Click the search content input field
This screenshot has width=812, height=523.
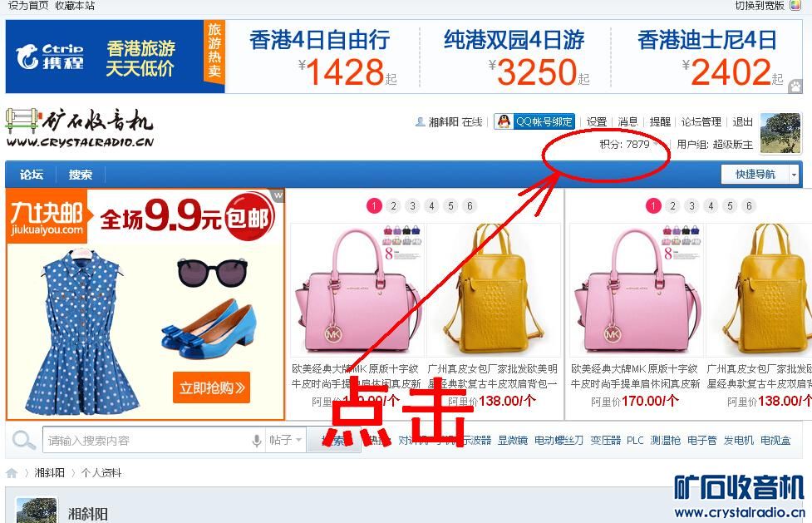tap(148, 440)
